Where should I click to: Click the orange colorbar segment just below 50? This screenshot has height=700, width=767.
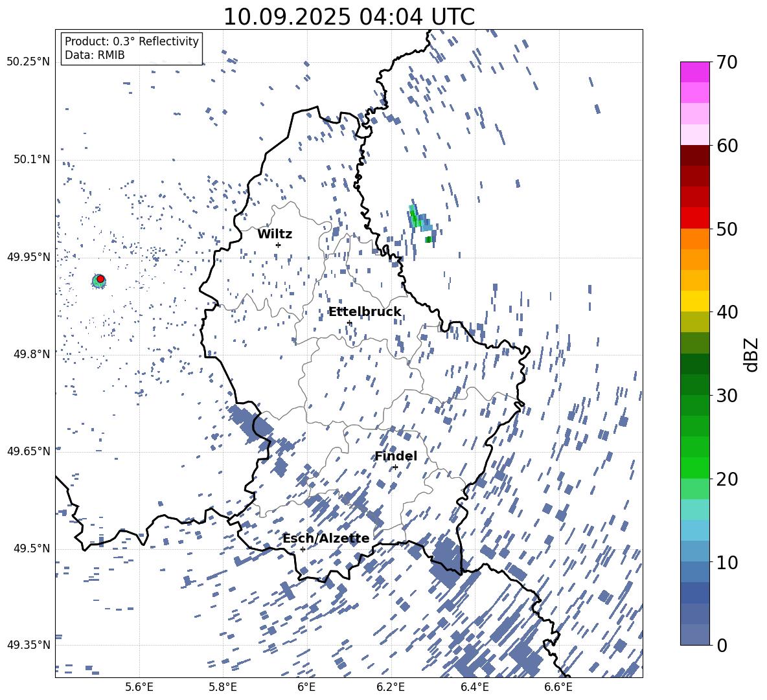pyautogui.click(x=694, y=239)
